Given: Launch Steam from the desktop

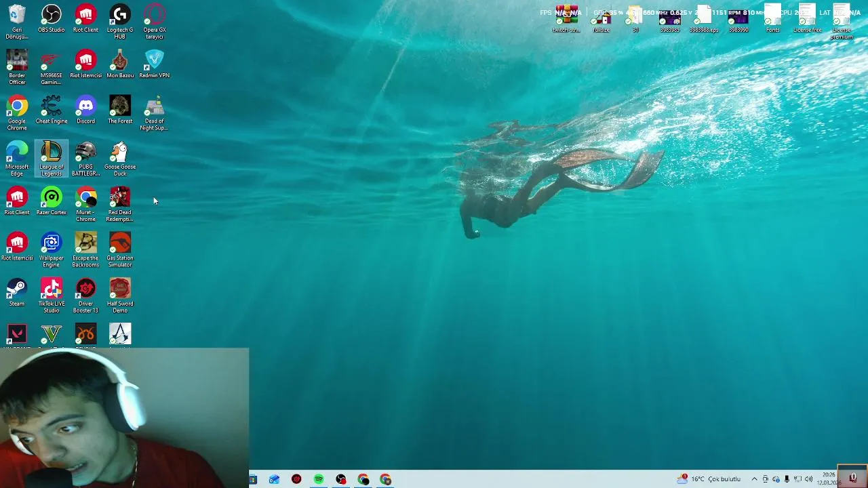Looking at the screenshot, I should click(x=17, y=292).
